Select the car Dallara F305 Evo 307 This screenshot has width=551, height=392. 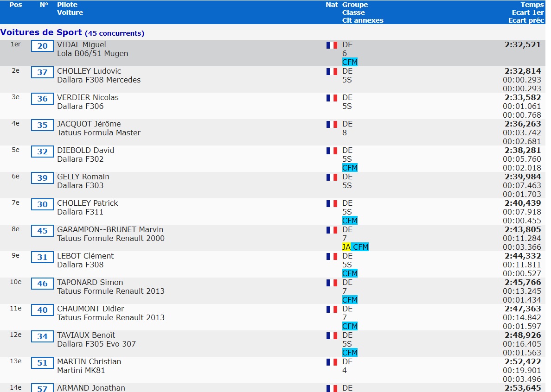click(x=96, y=344)
